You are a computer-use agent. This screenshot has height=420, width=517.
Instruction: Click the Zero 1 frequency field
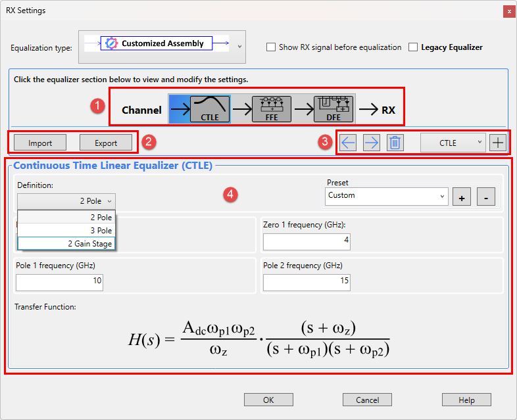pyautogui.click(x=307, y=242)
